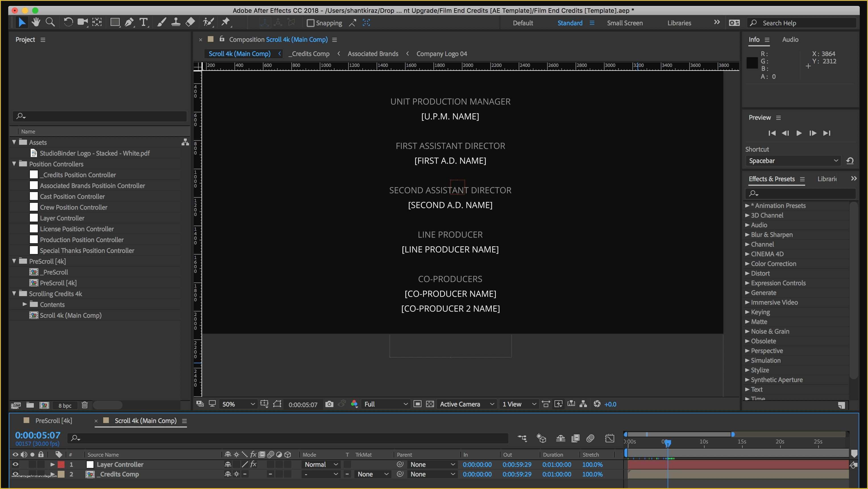The height and width of the screenshot is (489, 868).
Task: Click the Full resolution dropdown
Action: [x=384, y=404]
